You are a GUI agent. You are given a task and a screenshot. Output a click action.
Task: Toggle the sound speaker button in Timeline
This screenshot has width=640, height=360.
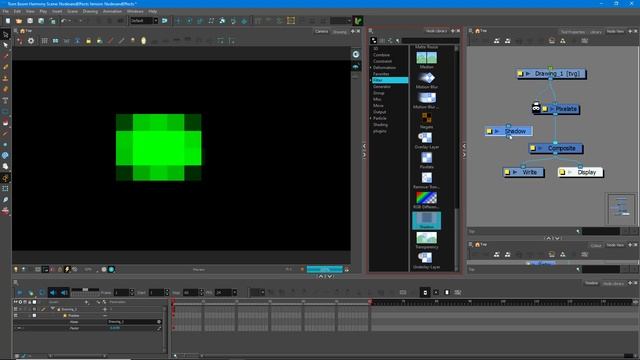[x=53, y=292]
